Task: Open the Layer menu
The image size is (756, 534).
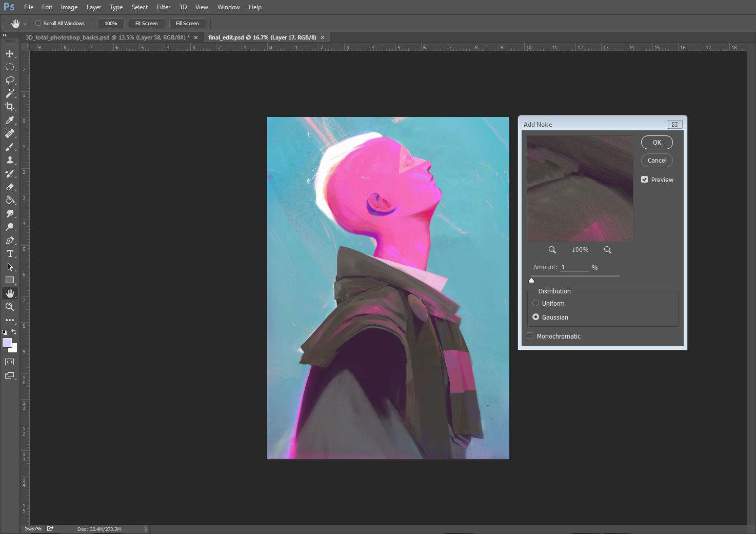Action: (x=94, y=7)
